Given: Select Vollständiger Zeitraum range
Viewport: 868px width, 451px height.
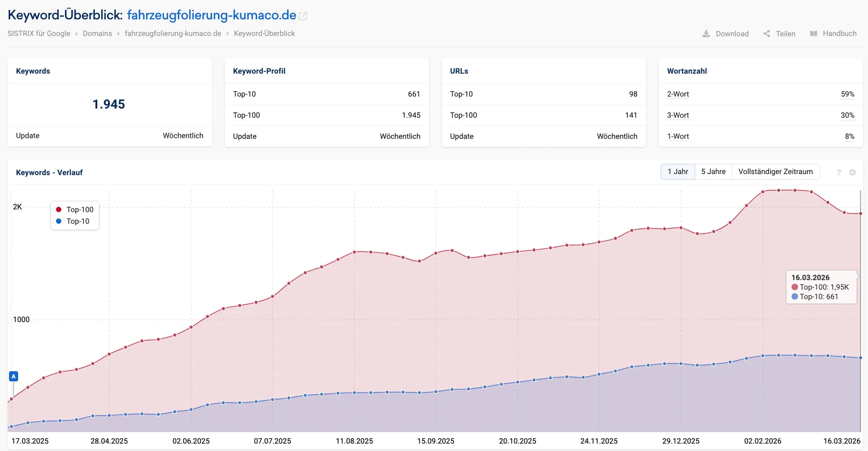Looking at the screenshot, I should 775,172.
